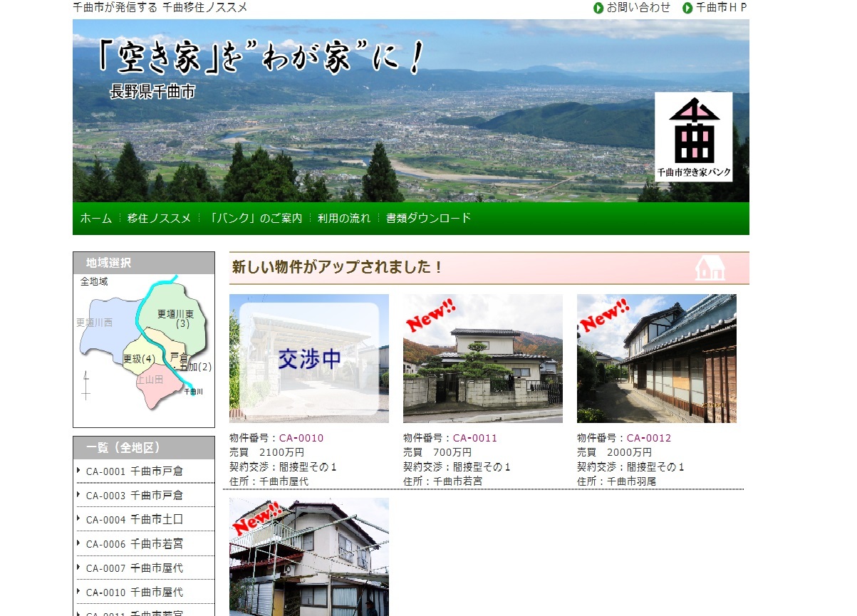Image resolution: width=857 pixels, height=616 pixels.
Task: Open the 書類ダウンロード menu item
Action: tap(428, 219)
